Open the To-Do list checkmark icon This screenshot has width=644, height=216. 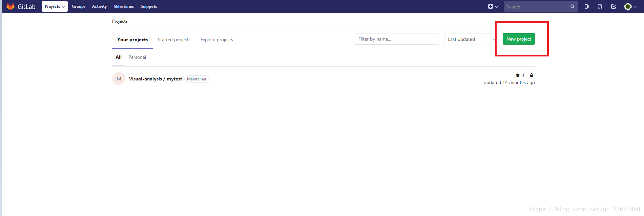coord(613,6)
